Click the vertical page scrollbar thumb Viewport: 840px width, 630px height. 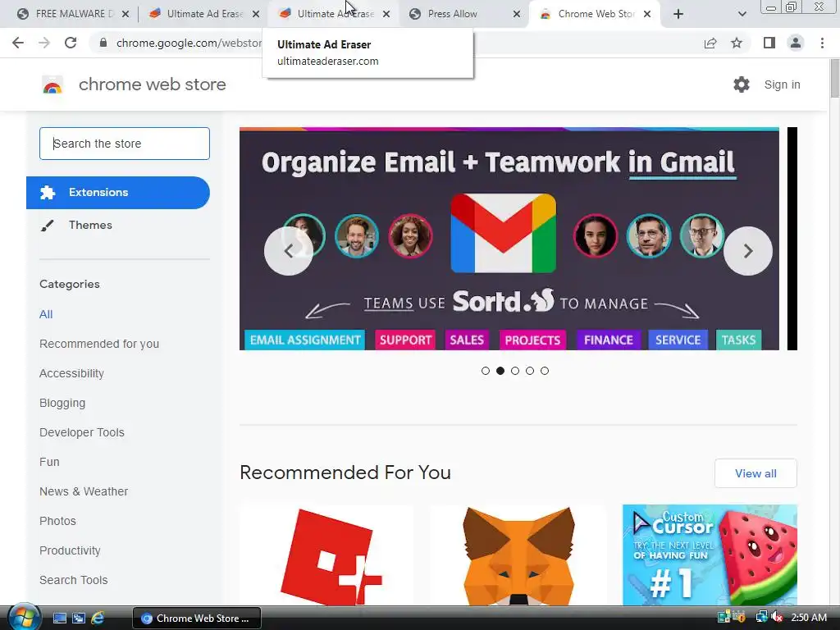coord(834,78)
